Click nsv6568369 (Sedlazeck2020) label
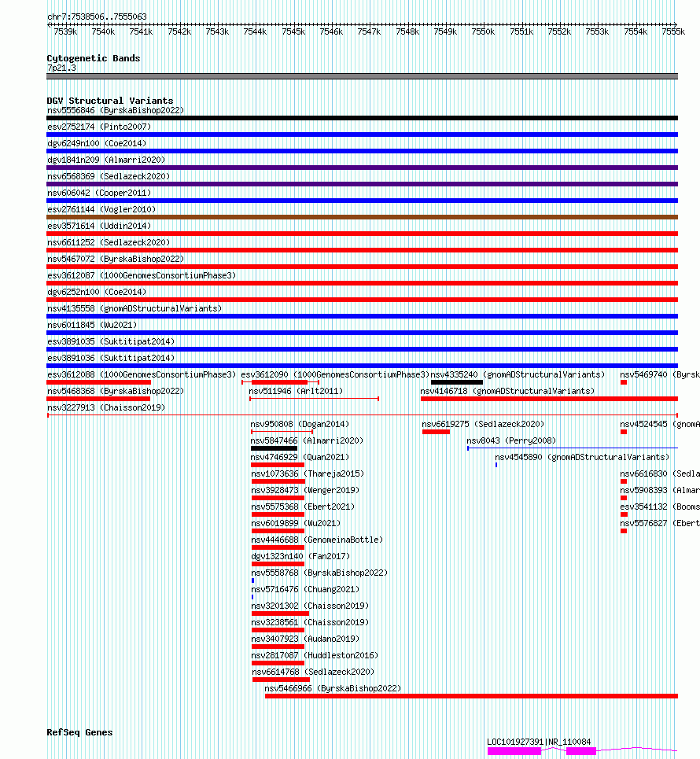Viewport: 700px width, 759px height. point(109,176)
